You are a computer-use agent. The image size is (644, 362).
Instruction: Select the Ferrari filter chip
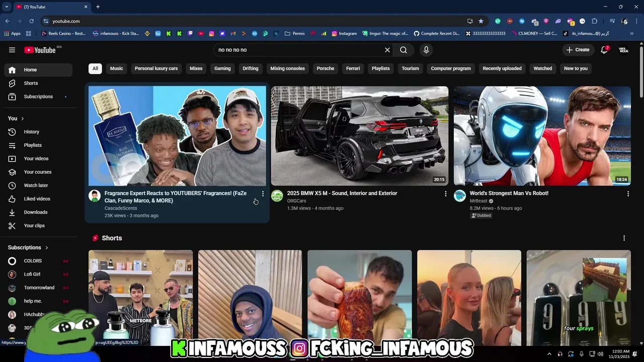tap(353, 68)
